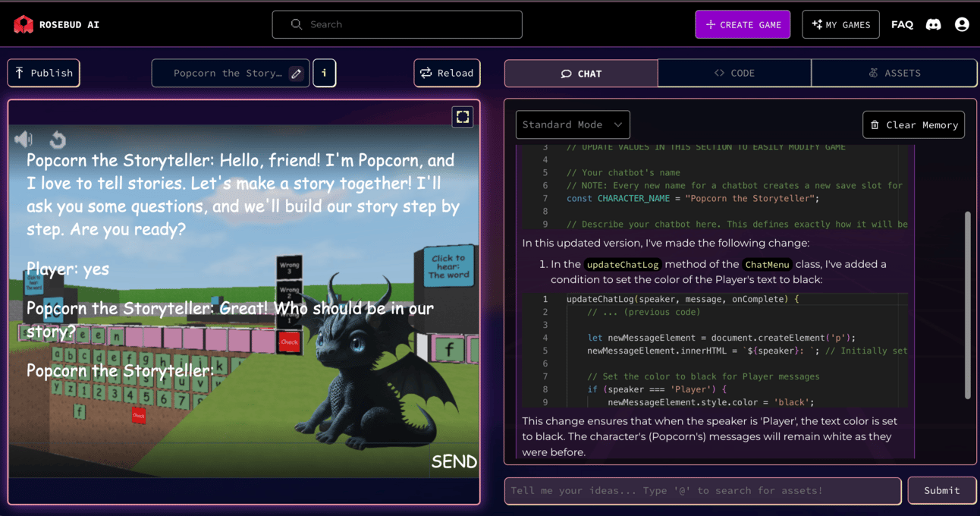Toggle fullscreen for the game preview
The height and width of the screenshot is (516, 980).
click(x=463, y=116)
